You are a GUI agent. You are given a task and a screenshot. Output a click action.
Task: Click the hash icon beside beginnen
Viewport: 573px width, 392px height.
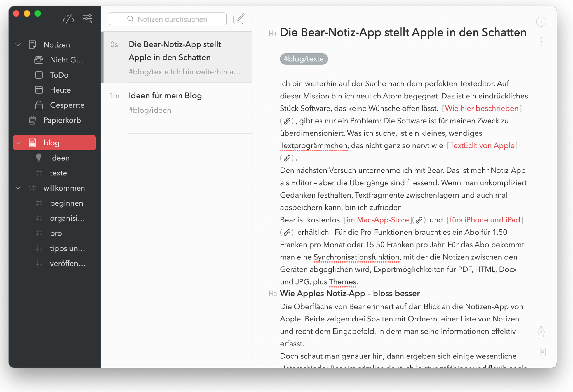point(39,203)
